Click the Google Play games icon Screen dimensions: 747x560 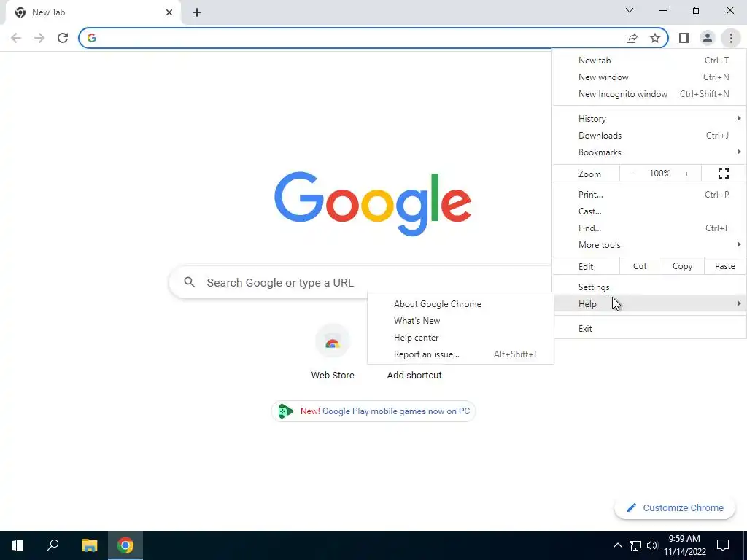pos(285,411)
